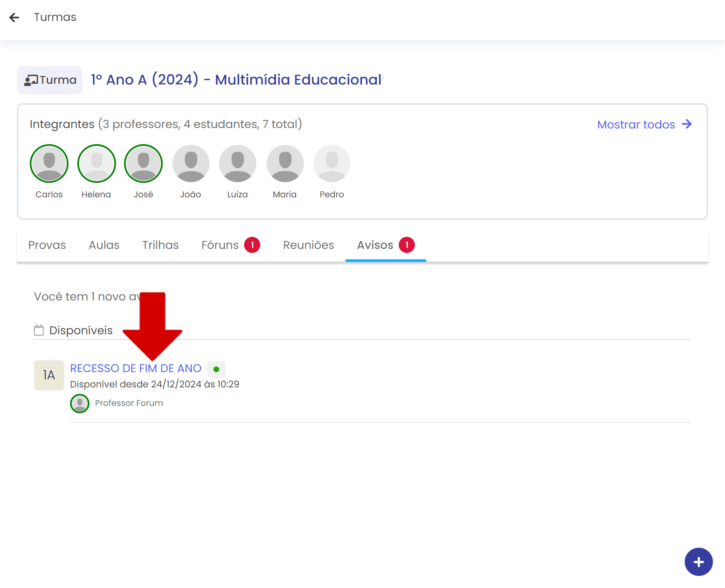Click the Mostrar todos link

coord(644,124)
